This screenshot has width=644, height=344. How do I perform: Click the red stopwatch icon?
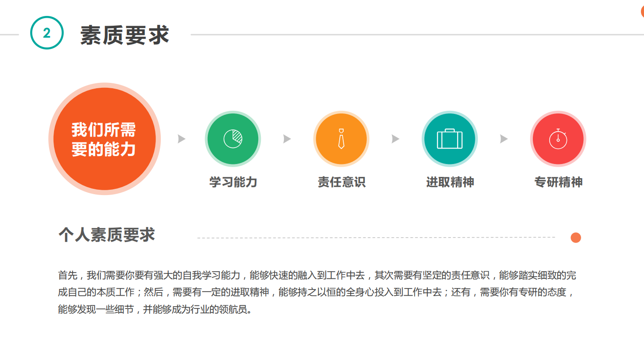(x=558, y=139)
